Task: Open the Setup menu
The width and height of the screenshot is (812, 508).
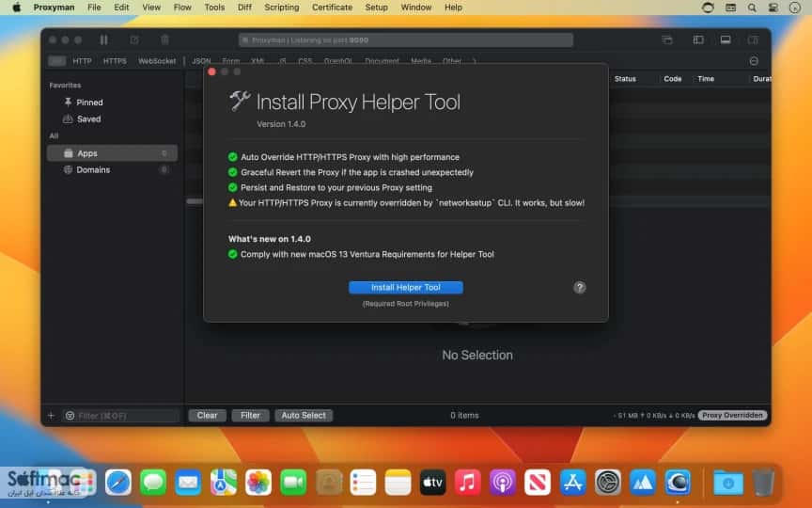Action: pos(377,8)
